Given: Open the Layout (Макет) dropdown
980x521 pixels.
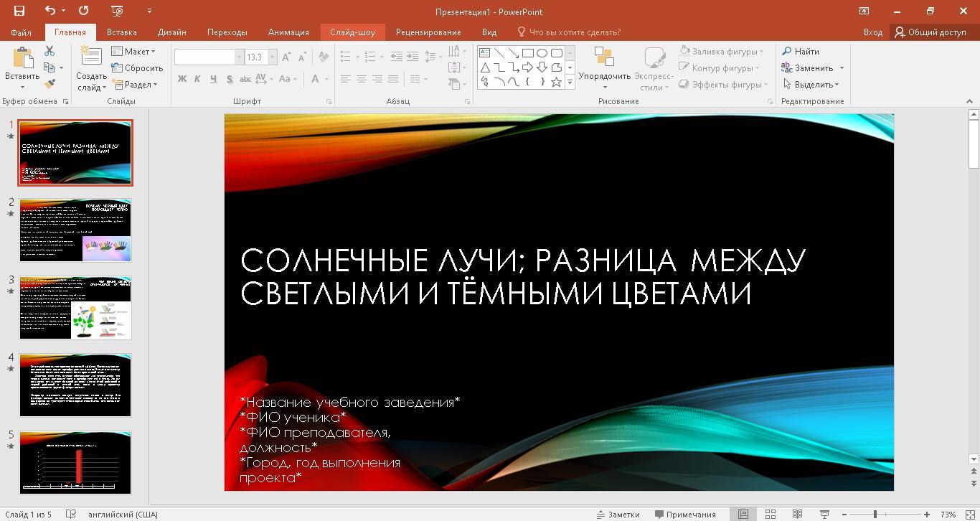Looking at the screenshot, I should [133, 52].
